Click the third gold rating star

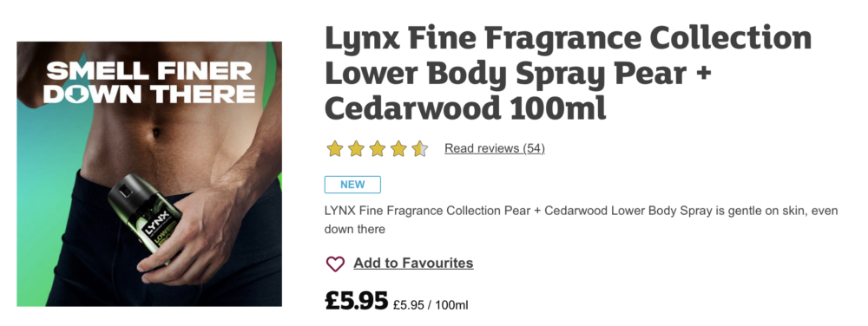pyautogui.click(x=377, y=148)
